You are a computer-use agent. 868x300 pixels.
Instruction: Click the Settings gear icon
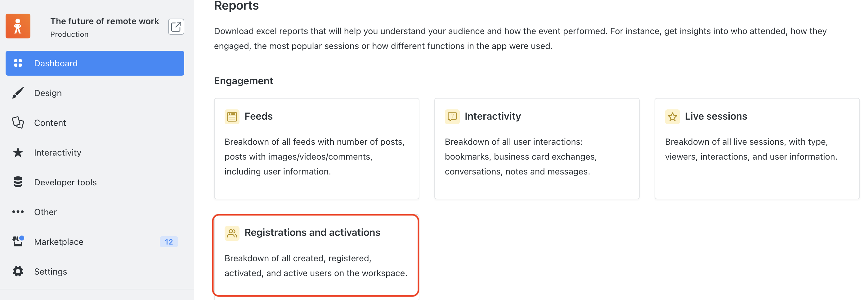[18, 271]
